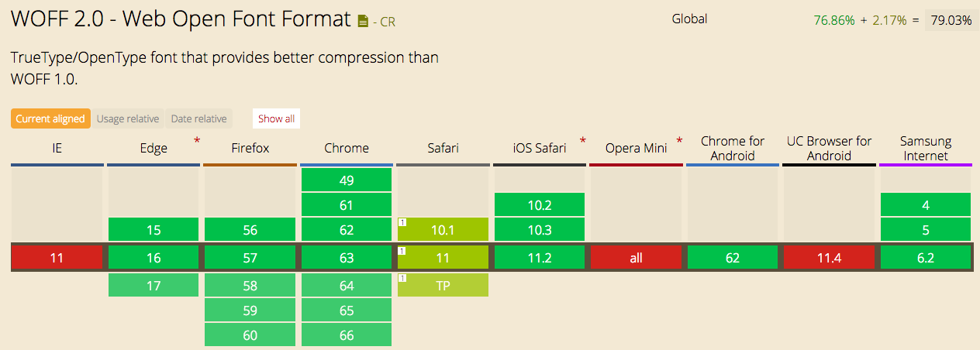Click note marker on Safari 10.1 cell
980x350 pixels.
[x=402, y=222]
